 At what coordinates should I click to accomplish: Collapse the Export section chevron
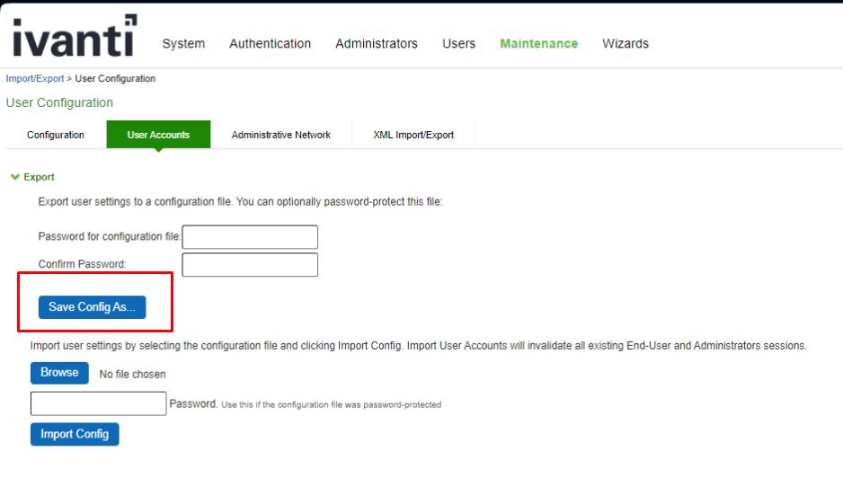[14, 177]
